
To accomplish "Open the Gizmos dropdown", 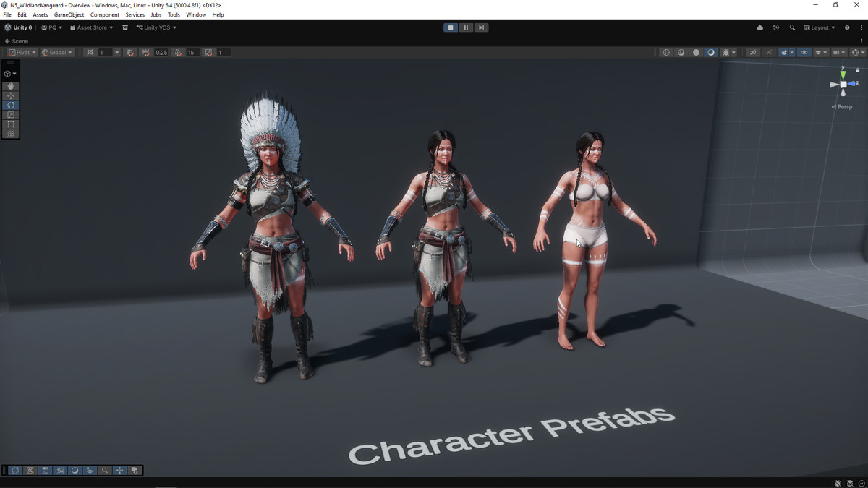I will pos(857,53).
